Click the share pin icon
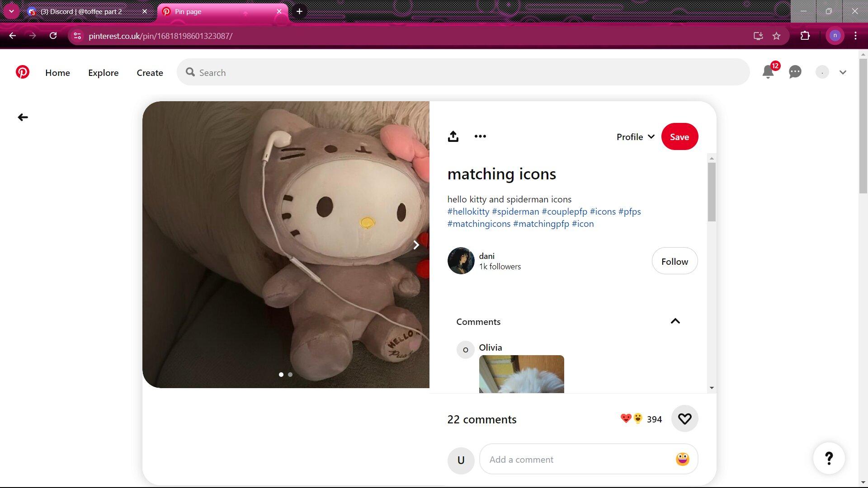This screenshot has width=868, height=488. [453, 136]
